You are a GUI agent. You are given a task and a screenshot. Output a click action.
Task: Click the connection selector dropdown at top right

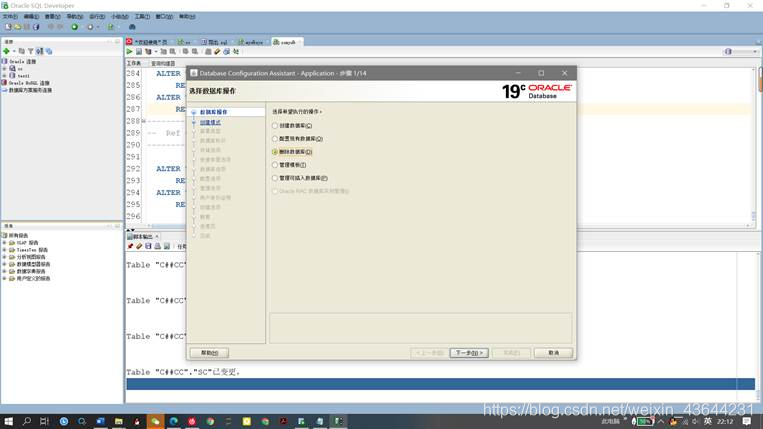coord(741,52)
